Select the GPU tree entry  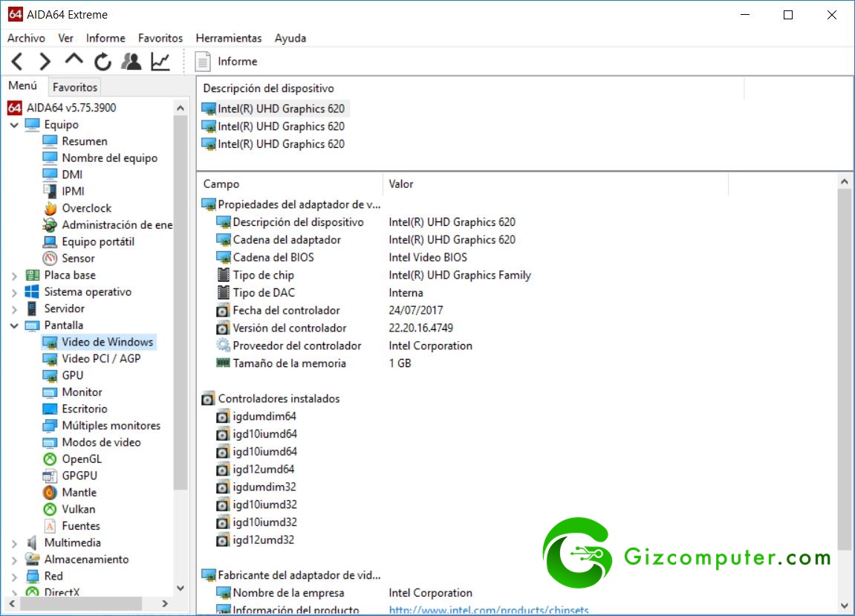tap(73, 375)
